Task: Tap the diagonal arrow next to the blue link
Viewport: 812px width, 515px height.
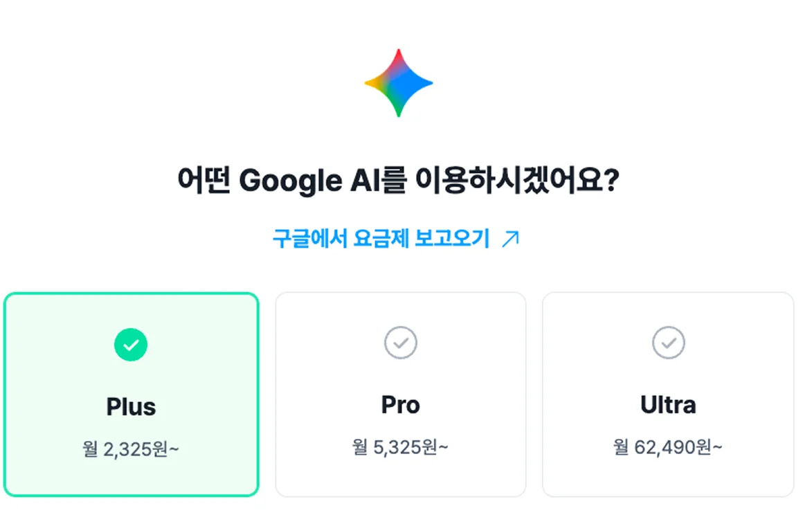Action: 512,238
